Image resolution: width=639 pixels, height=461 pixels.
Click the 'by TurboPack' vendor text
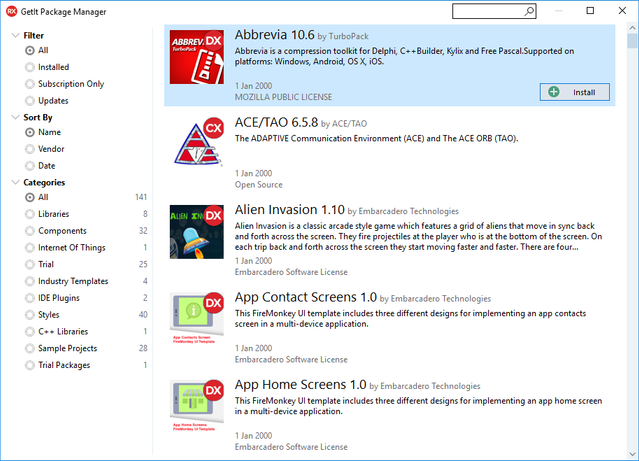pyautogui.click(x=343, y=36)
